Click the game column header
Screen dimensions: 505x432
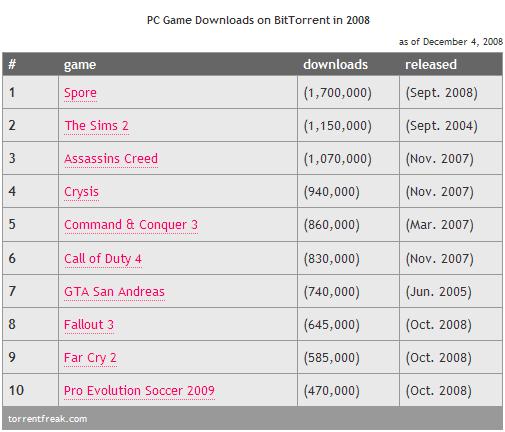point(80,65)
